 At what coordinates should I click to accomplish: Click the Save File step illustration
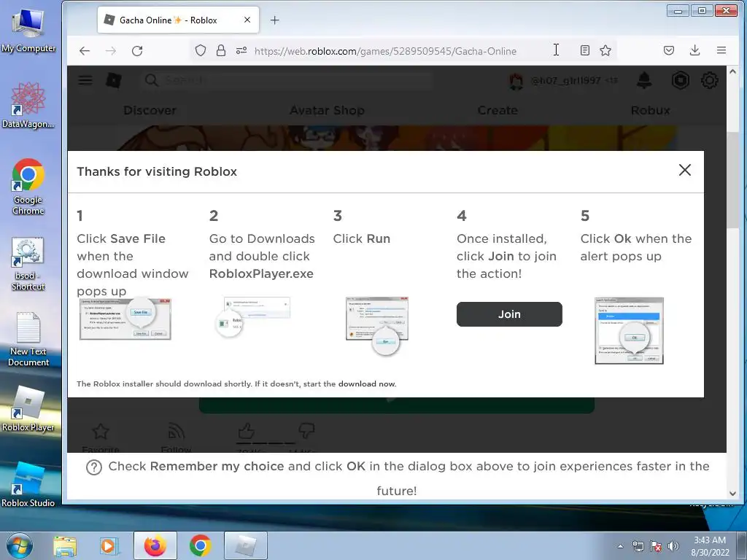pos(125,319)
